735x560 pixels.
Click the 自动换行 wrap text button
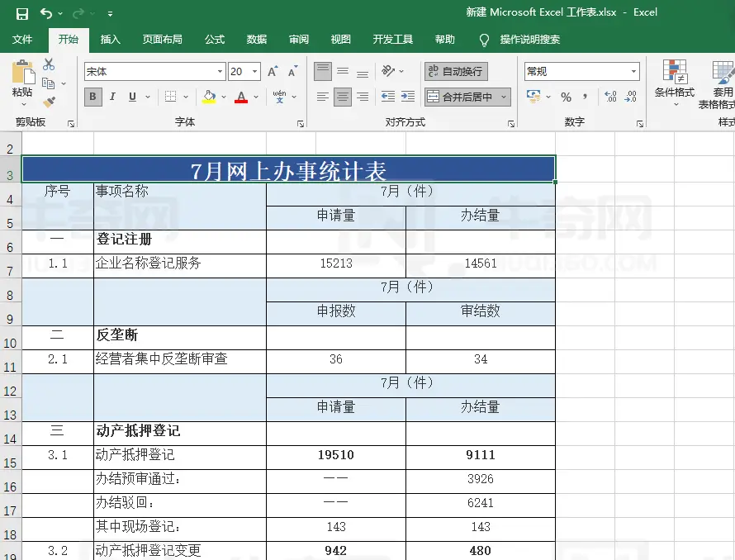coord(456,71)
